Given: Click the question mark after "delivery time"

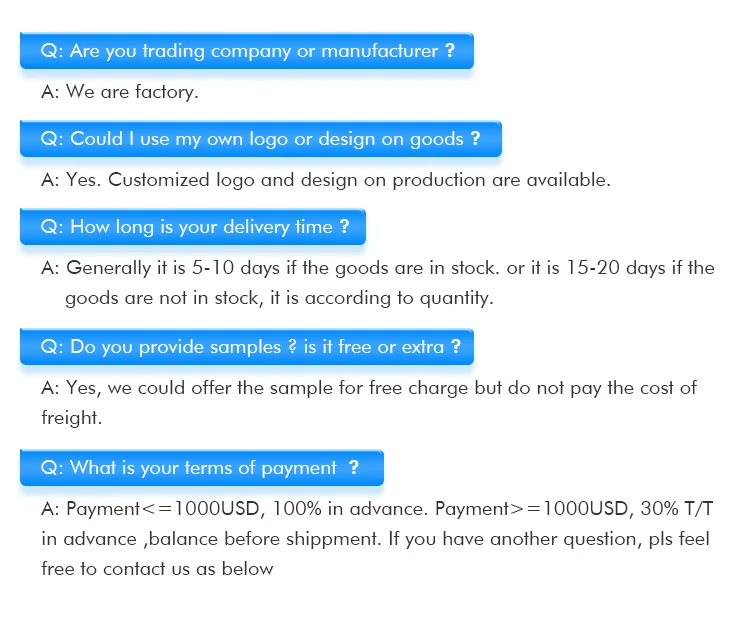Looking at the screenshot, I should (344, 227).
